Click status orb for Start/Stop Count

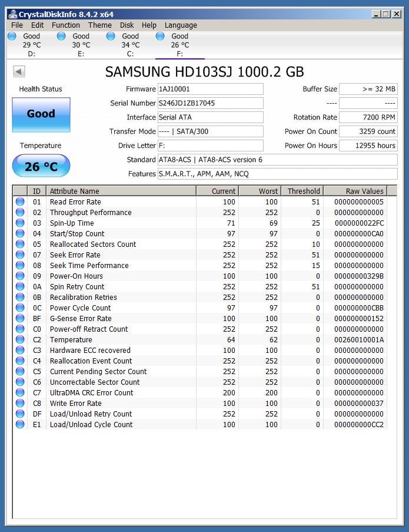pyautogui.click(x=20, y=233)
